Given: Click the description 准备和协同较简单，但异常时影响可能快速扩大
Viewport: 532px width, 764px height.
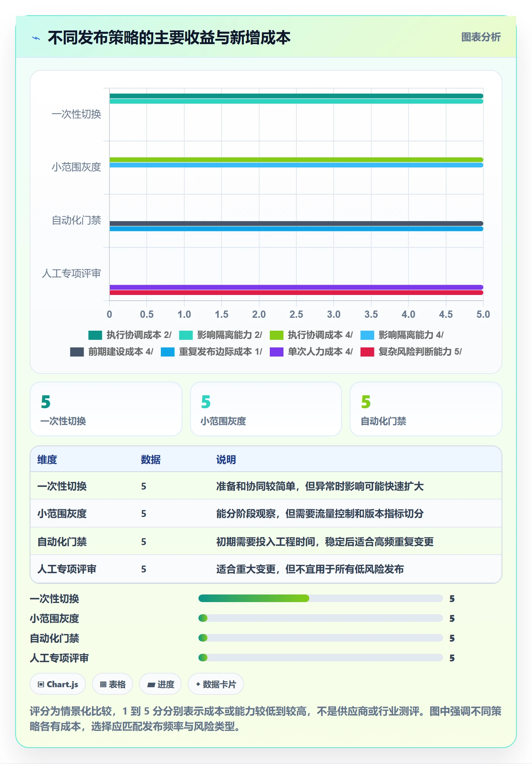Looking at the screenshot, I should pos(320,486).
